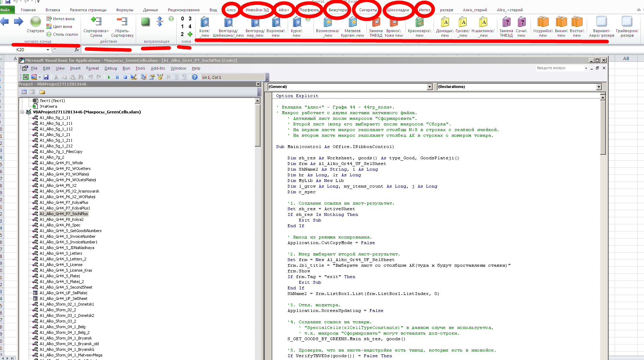Open the Object Browser icon
The width and height of the screenshot is (644, 360).
[160, 77]
